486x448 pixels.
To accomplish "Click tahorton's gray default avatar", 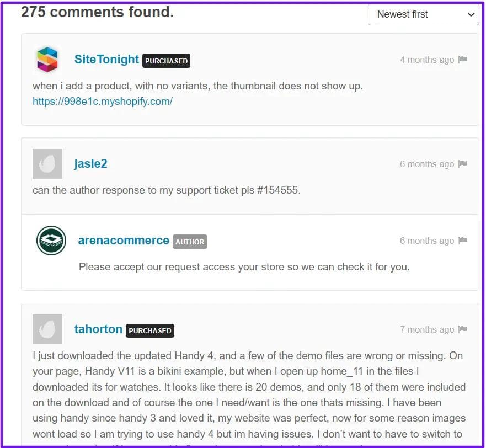I will pos(47,329).
